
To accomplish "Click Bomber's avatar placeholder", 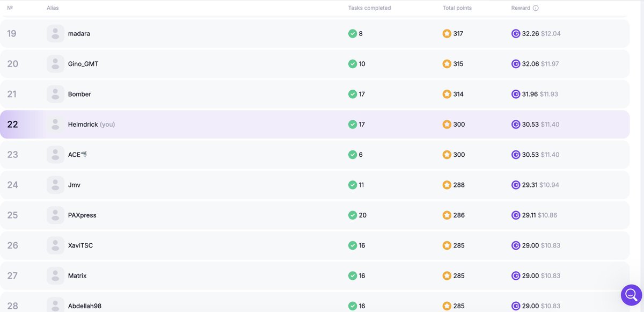I will coord(55,94).
